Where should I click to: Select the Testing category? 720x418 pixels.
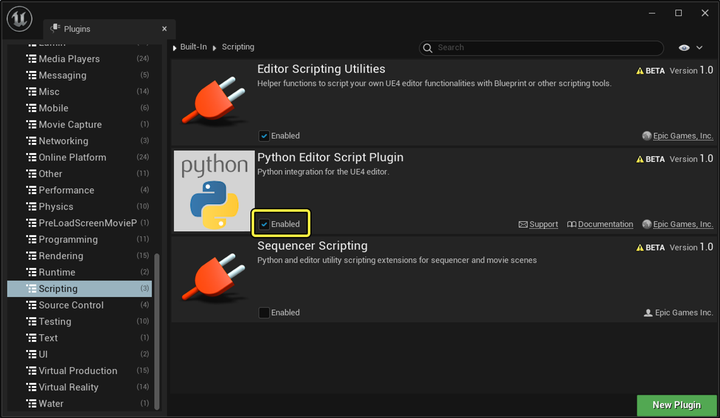click(79, 322)
